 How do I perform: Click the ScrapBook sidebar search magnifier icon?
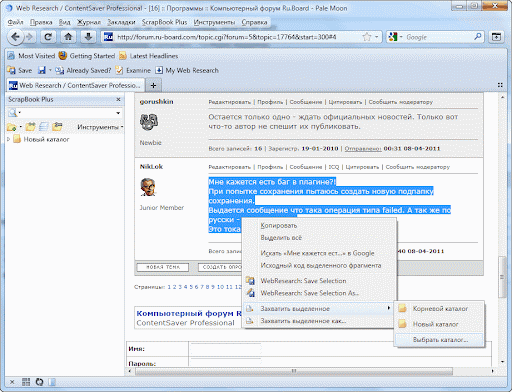pos(12,113)
